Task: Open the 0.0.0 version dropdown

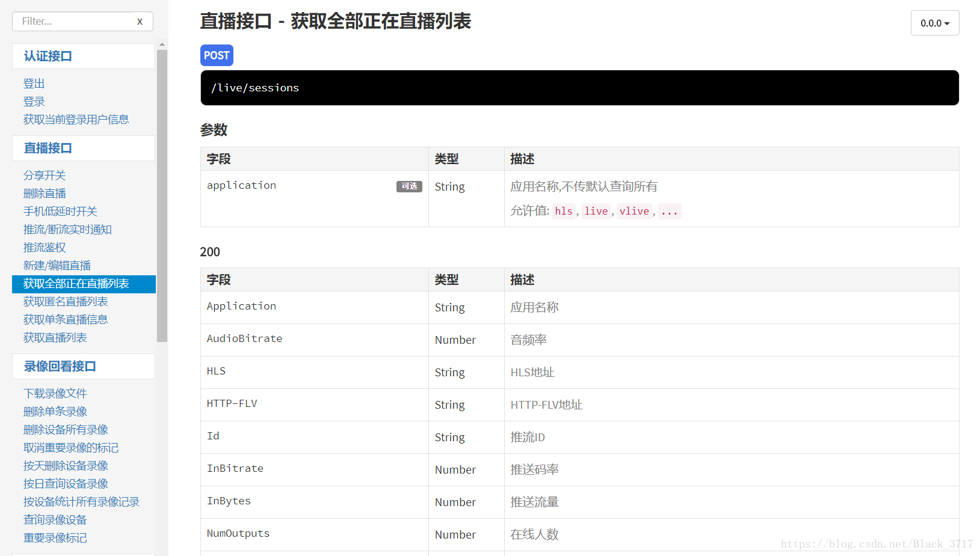Action: 935,23
